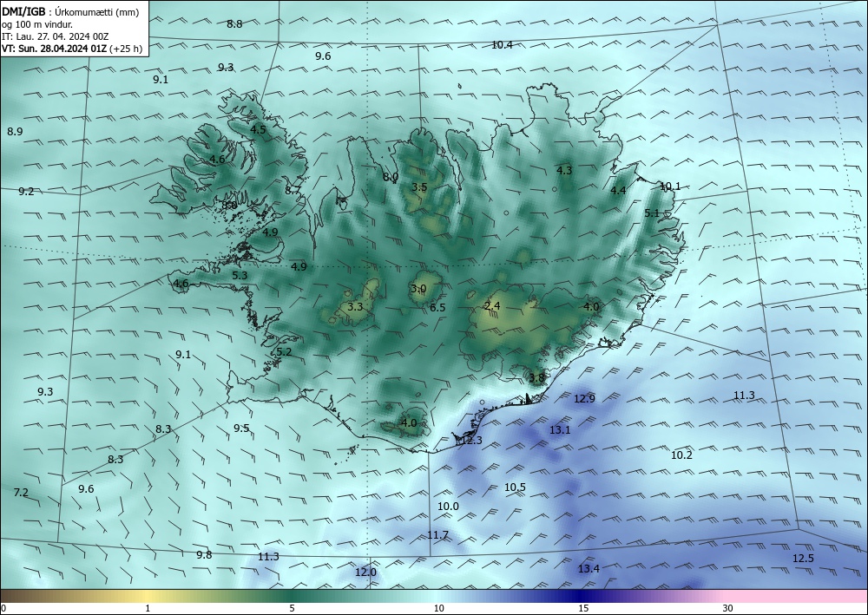
Task: Click the title line "DMI/IGB : Úrkomumætti (mm)"
Action: tap(69, 12)
